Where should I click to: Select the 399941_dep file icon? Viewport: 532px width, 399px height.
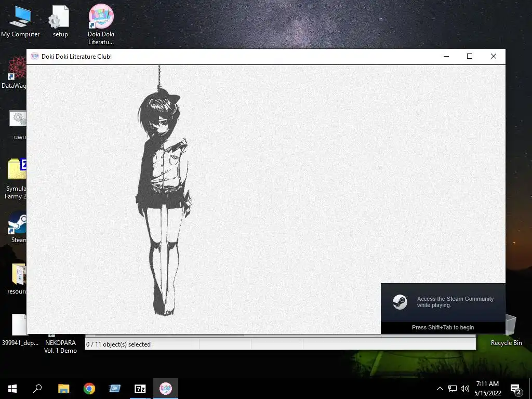point(20,330)
